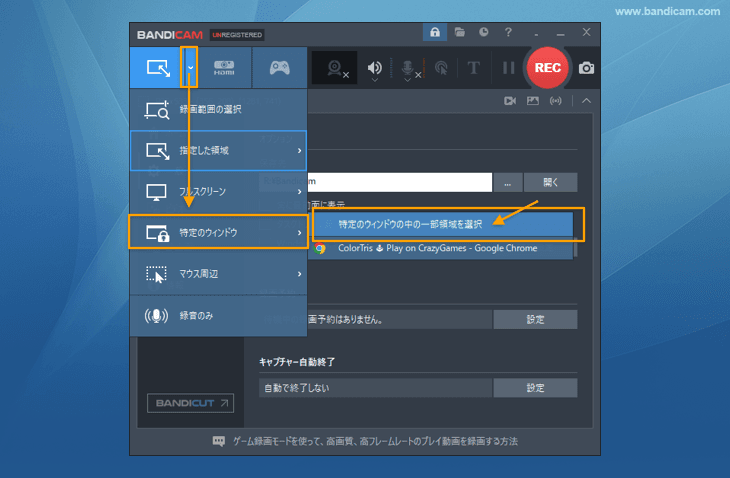
Task: Switch to game recording mode
Action: [x=279, y=67]
